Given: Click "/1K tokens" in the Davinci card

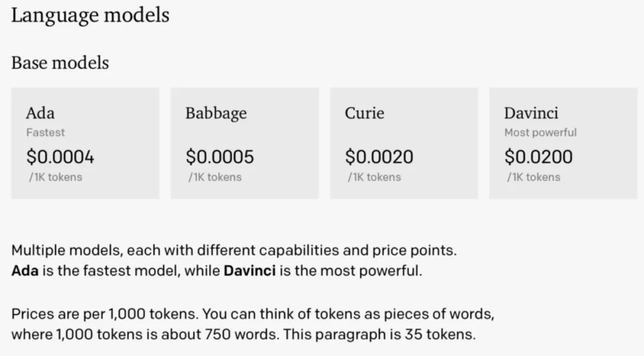Looking at the screenshot, I should click(534, 177).
